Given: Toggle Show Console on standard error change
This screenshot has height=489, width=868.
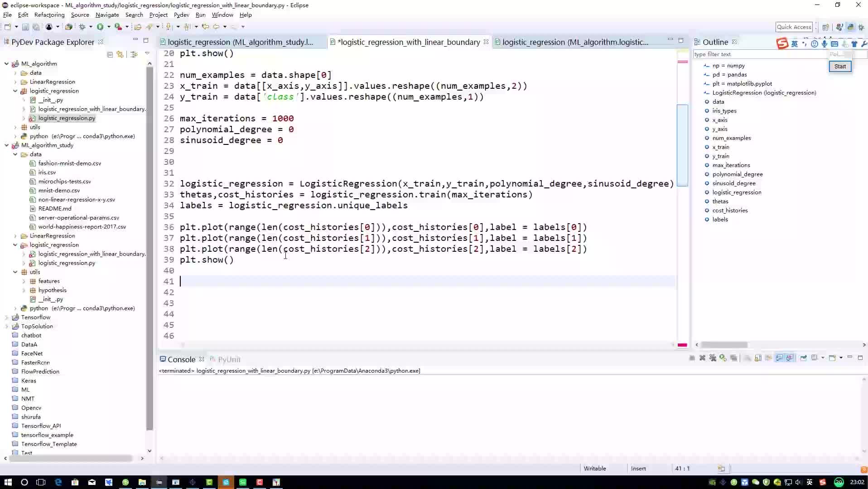Looking at the screenshot, I should pyautogui.click(x=790, y=358).
